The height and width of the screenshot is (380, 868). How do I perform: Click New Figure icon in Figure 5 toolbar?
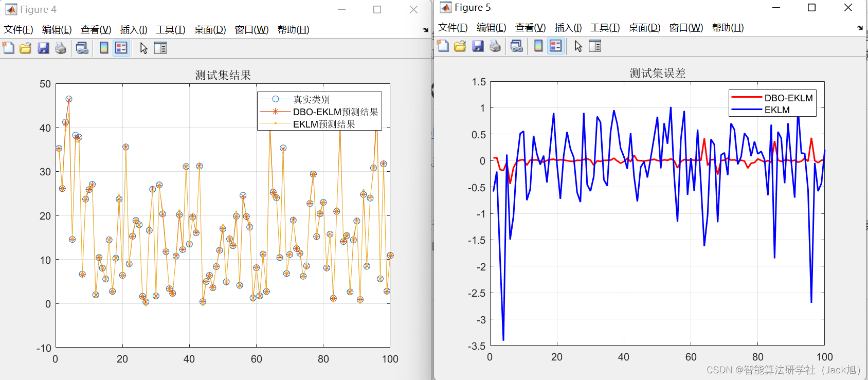(443, 46)
